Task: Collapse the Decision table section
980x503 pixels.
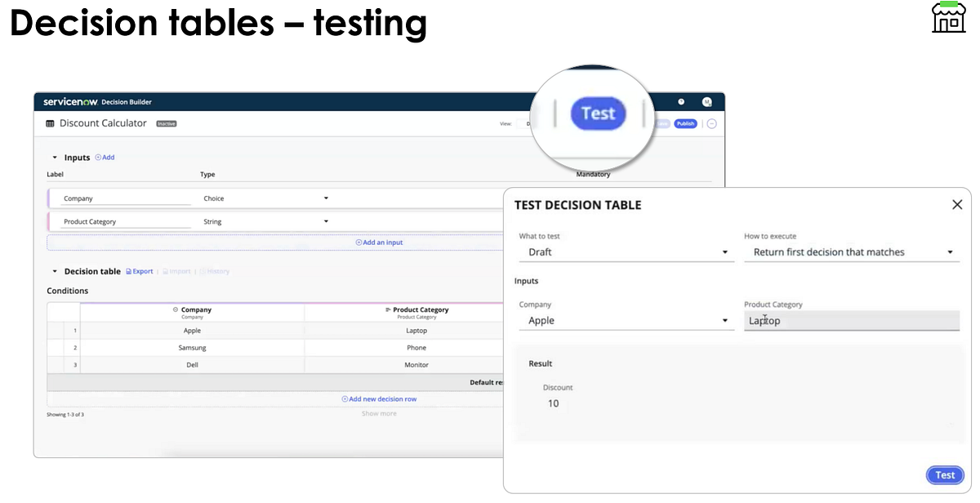Action: [54, 271]
